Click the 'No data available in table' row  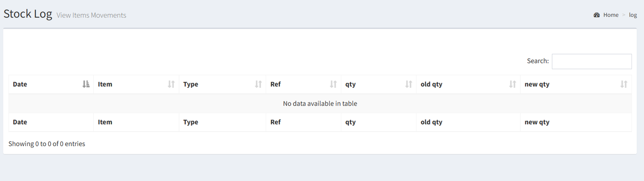tap(320, 104)
